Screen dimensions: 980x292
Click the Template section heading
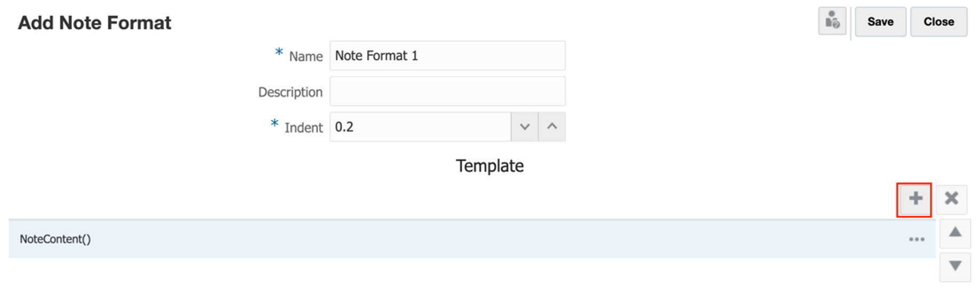[x=489, y=166]
